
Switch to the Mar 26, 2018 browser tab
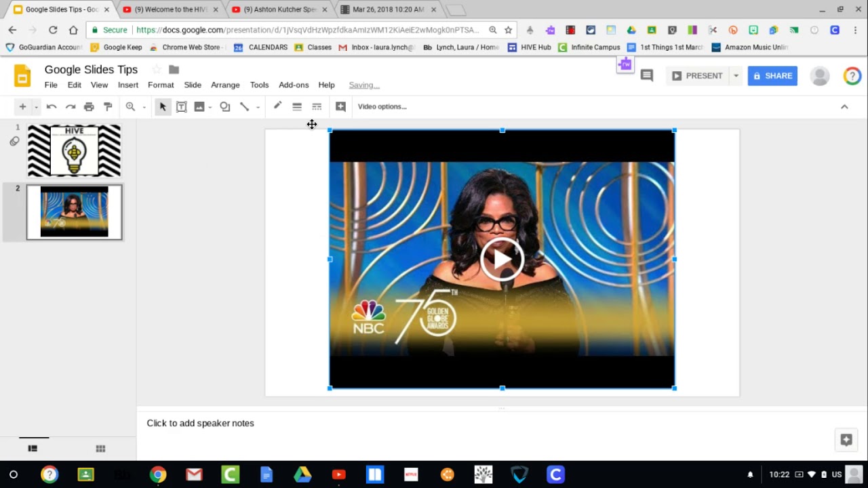pos(389,9)
